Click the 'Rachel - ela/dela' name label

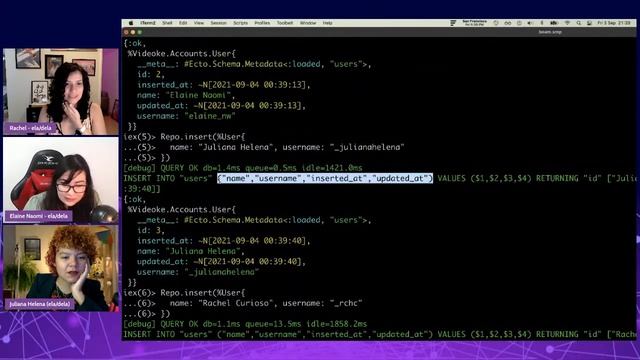30,128
